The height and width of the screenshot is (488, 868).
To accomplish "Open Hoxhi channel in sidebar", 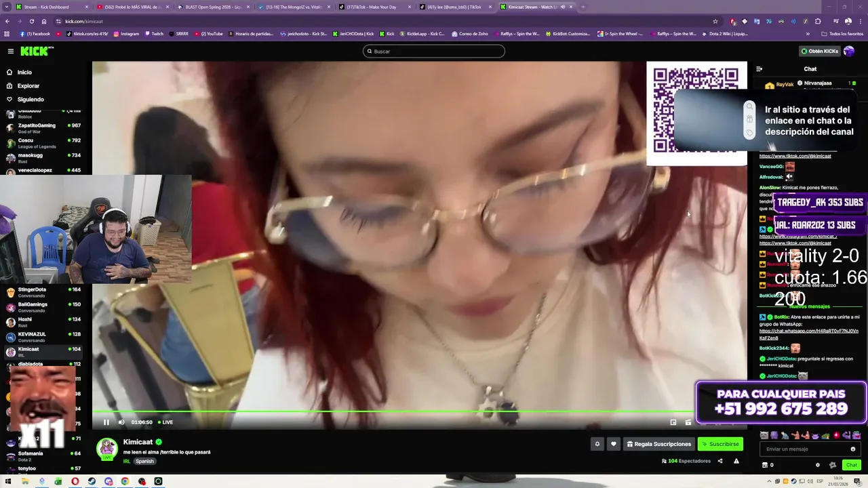I will (x=44, y=322).
